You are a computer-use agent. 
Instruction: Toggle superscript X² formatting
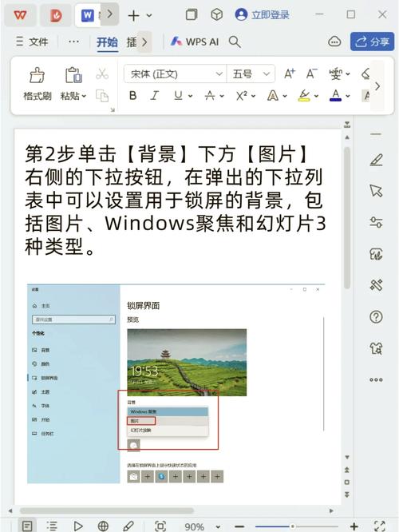tap(241, 96)
